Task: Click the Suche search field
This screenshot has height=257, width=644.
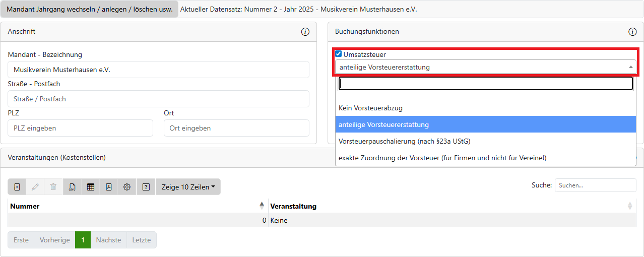Action: pyautogui.click(x=595, y=185)
